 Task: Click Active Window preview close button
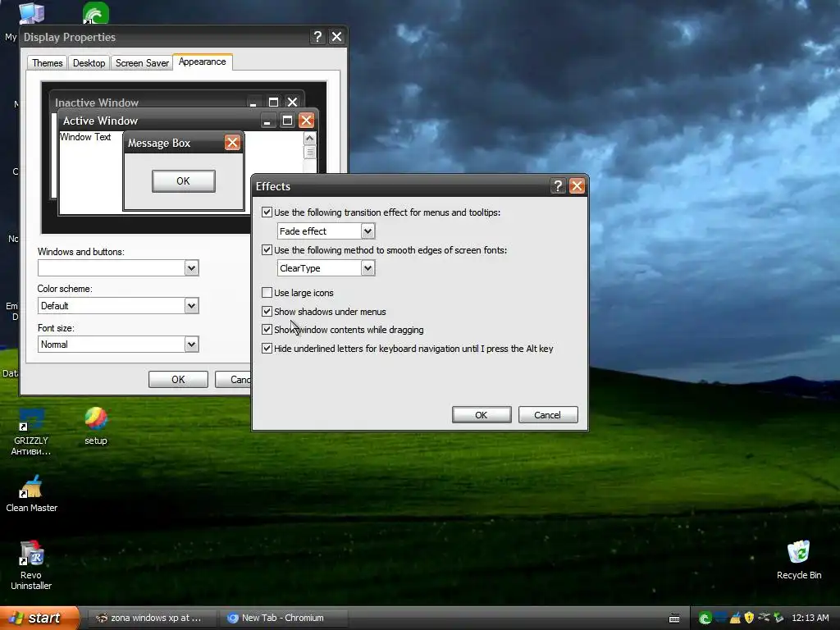tap(307, 121)
